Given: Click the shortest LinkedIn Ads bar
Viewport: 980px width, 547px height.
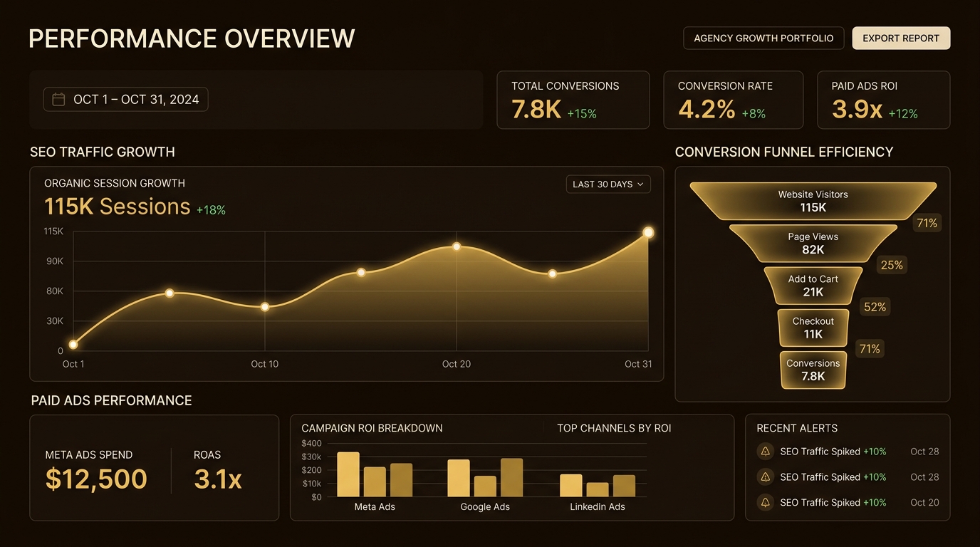Looking at the screenshot, I should click(x=598, y=489).
